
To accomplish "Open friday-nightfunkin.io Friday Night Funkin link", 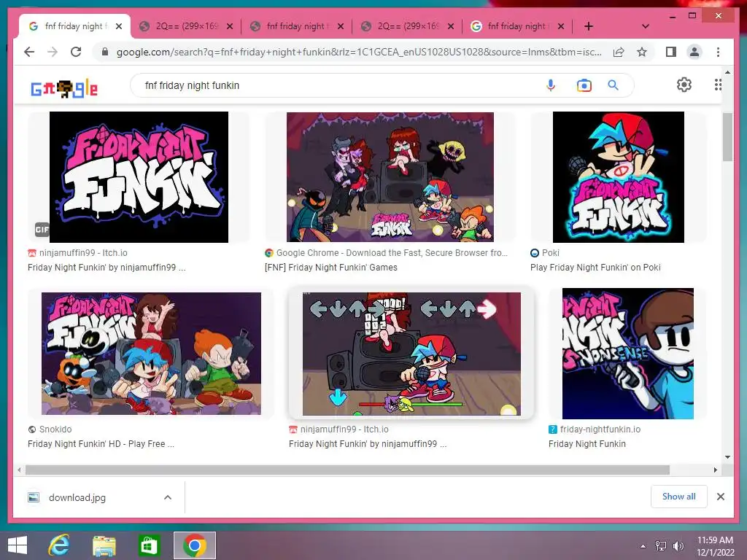I will [587, 444].
